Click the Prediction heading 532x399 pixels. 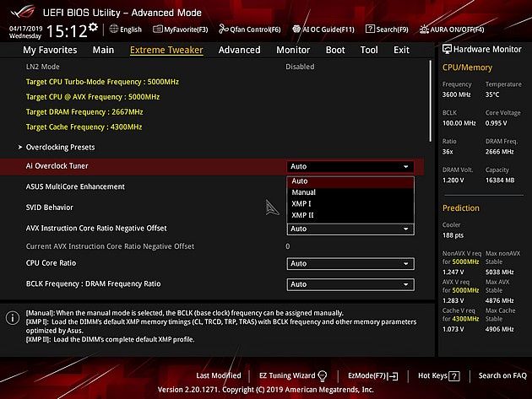point(461,208)
